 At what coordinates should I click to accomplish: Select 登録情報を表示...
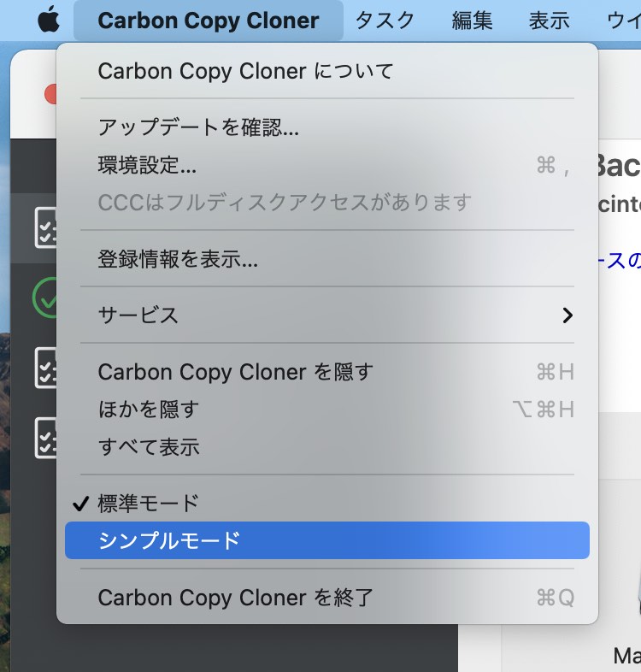pos(327,259)
